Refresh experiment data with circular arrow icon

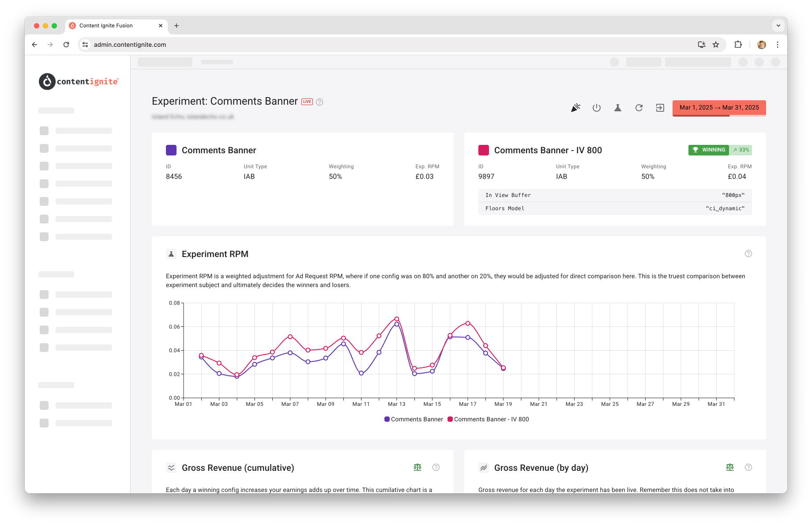click(639, 108)
